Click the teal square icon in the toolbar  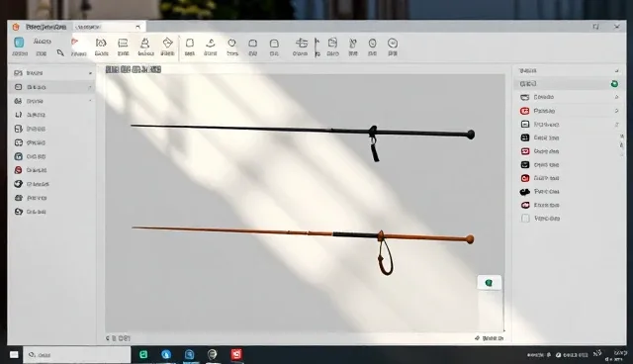point(19,43)
